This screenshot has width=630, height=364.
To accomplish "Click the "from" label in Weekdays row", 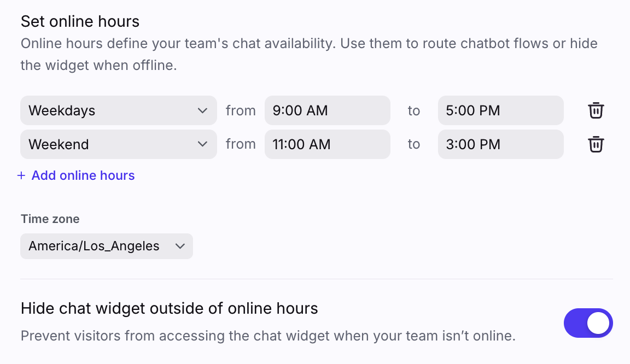I will [x=241, y=110].
